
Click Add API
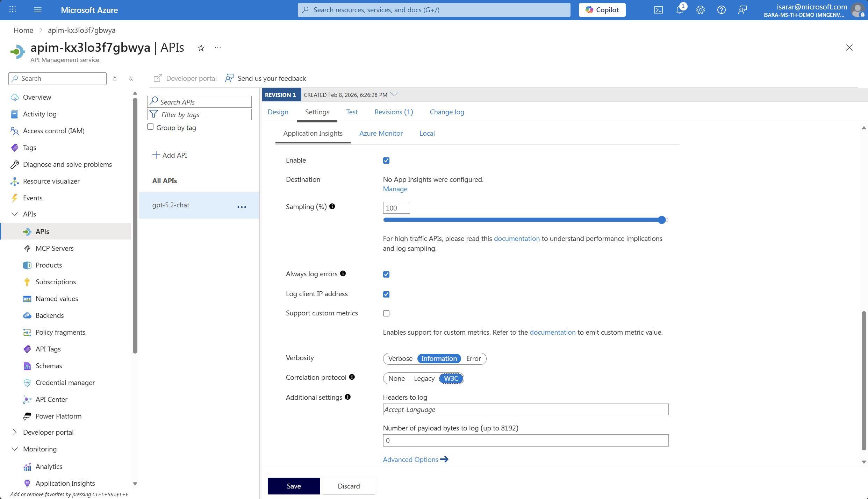click(170, 155)
